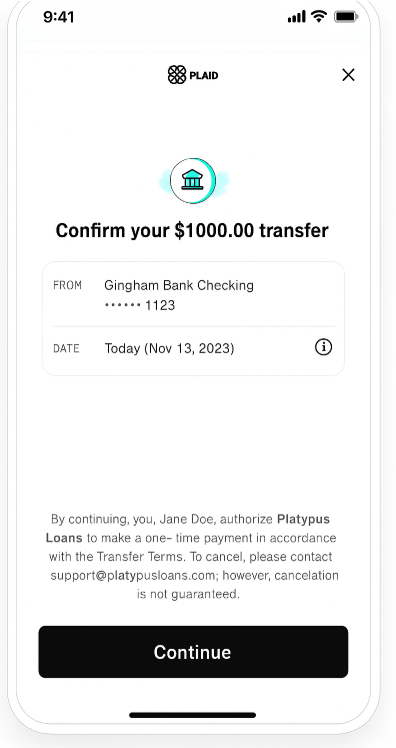Screen dimensions: 396x748
Task: Click the Confirm your $1000.00 transfer heading
Action: coord(192,230)
